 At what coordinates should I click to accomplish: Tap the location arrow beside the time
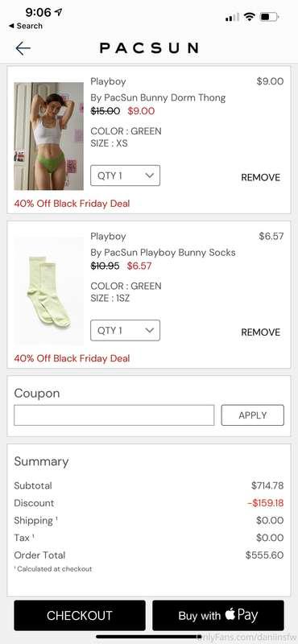[58, 12]
